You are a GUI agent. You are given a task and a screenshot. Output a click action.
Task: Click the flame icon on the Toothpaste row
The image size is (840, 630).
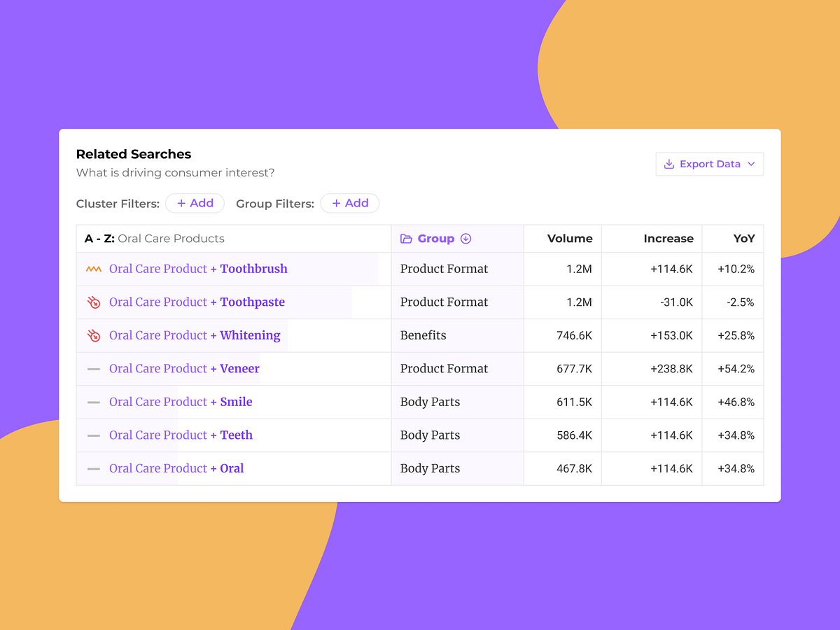point(94,302)
